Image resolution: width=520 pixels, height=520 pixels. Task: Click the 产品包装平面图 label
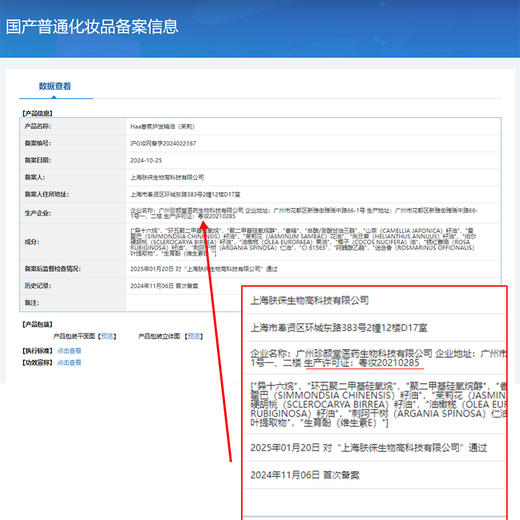[74, 336]
